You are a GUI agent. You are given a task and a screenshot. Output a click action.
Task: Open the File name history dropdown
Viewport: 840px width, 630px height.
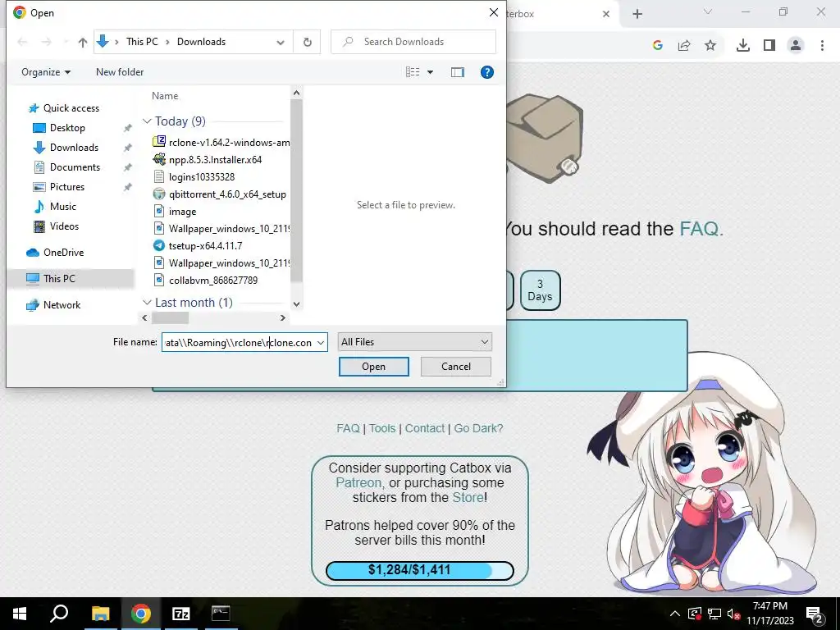321,342
